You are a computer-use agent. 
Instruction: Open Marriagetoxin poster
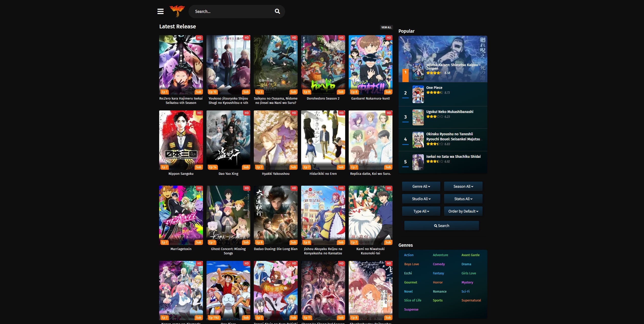click(181, 215)
